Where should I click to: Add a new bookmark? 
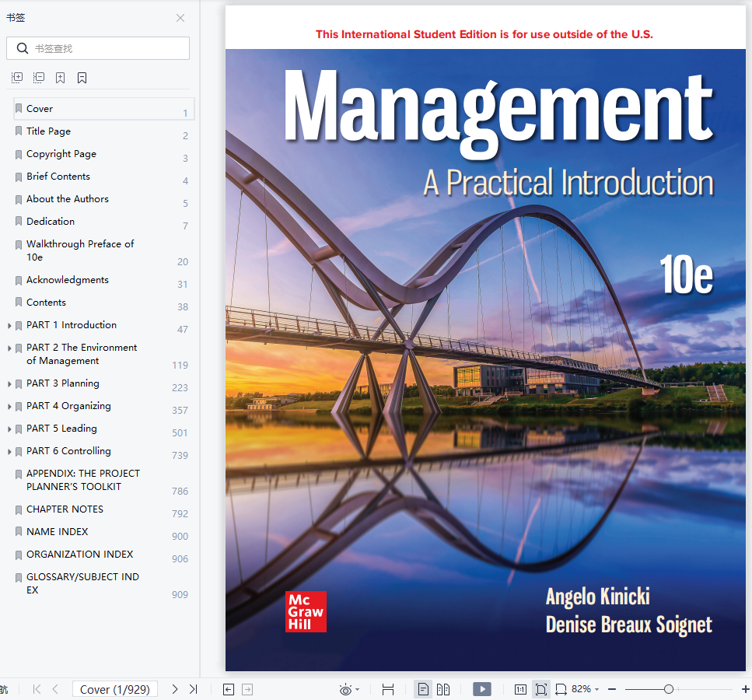click(x=60, y=78)
